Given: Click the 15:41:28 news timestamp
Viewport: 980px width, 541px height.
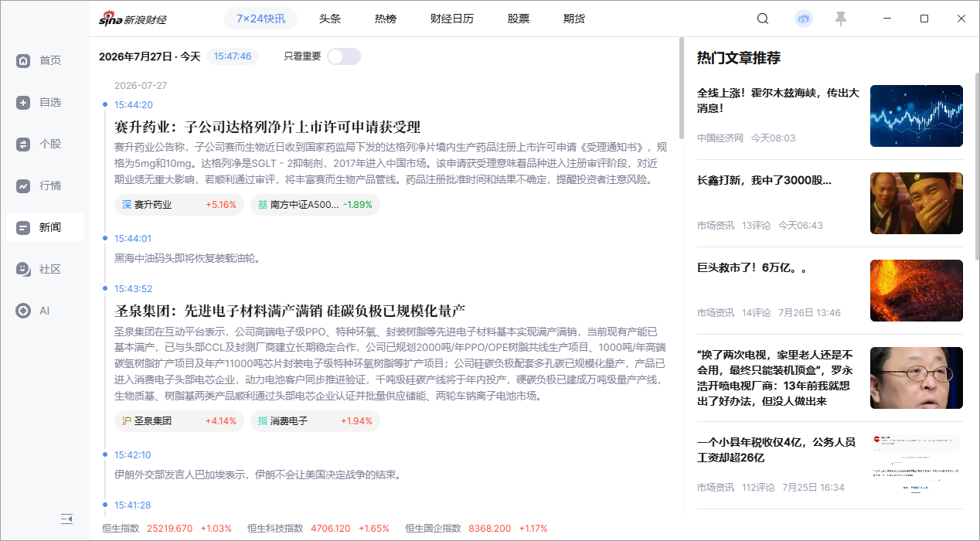Looking at the screenshot, I should click(x=133, y=505).
